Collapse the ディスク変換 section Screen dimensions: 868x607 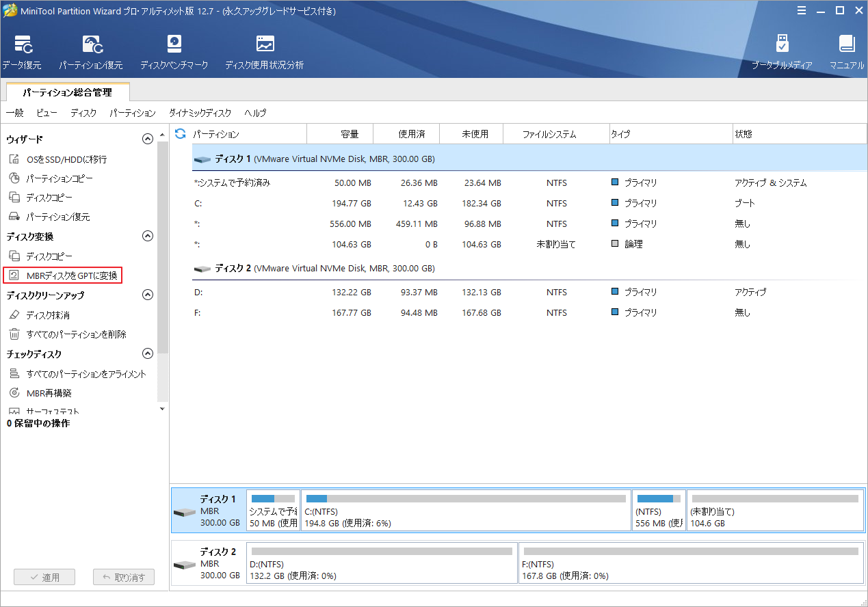[x=147, y=236]
